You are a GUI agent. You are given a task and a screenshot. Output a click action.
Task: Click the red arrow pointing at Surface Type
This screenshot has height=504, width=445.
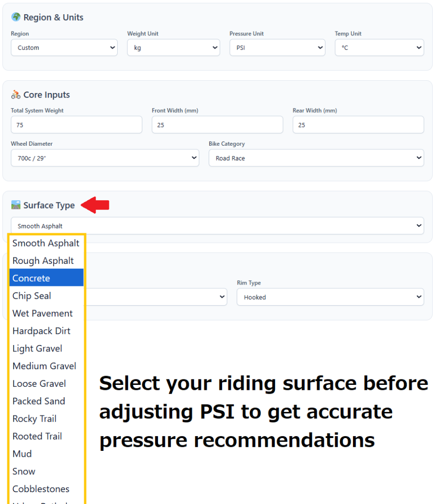click(95, 205)
